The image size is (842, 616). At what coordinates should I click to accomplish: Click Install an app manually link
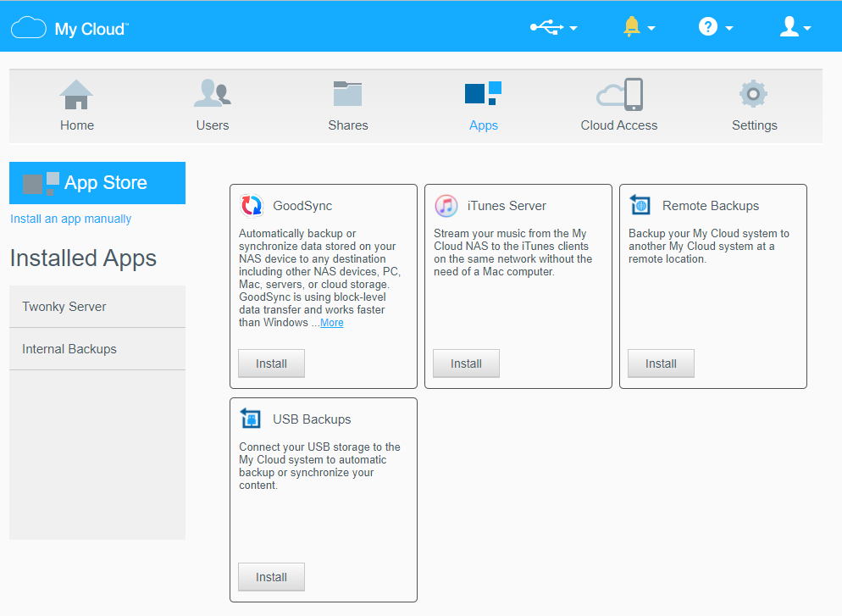click(70, 219)
